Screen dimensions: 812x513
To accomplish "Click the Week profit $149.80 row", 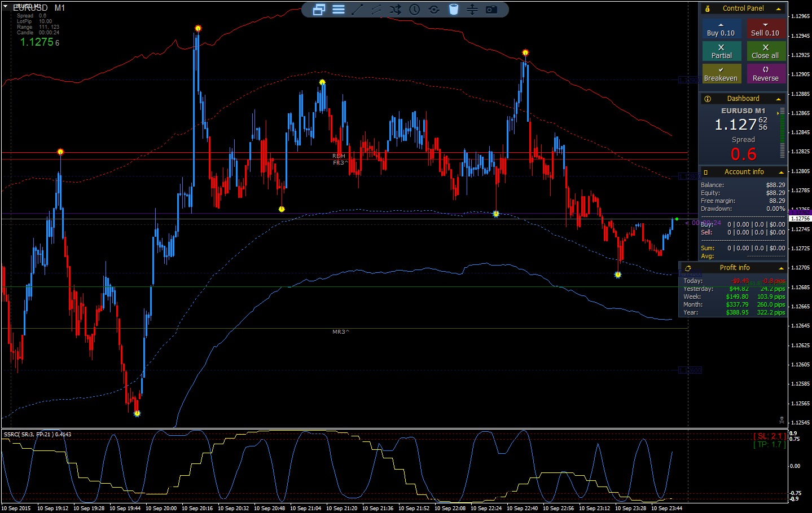I will [x=734, y=297].
